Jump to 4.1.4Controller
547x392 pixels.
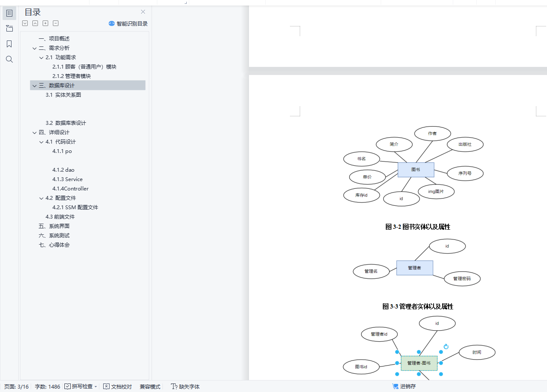(x=70, y=189)
